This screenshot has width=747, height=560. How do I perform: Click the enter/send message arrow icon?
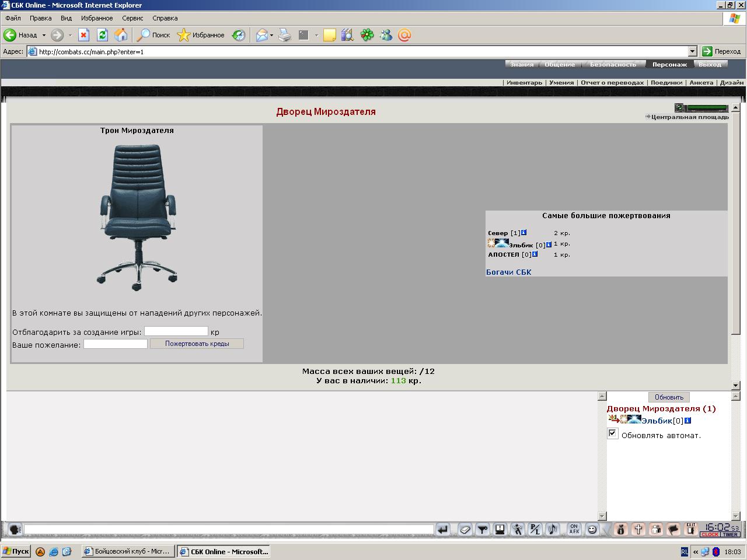pyautogui.click(x=443, y=529)
